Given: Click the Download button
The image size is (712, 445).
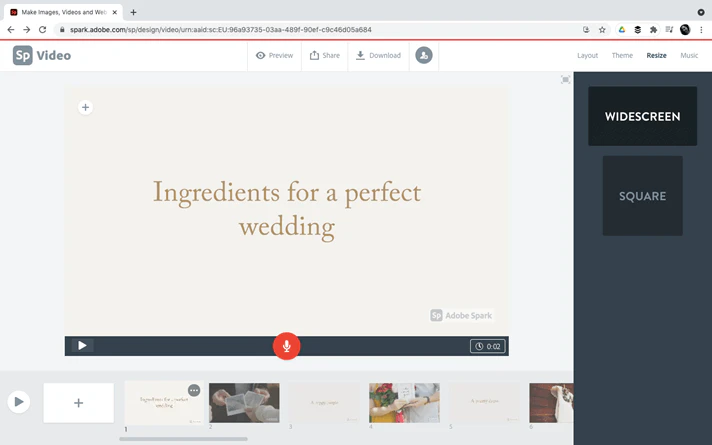Looking at the screenshot, I should point(378,55).
